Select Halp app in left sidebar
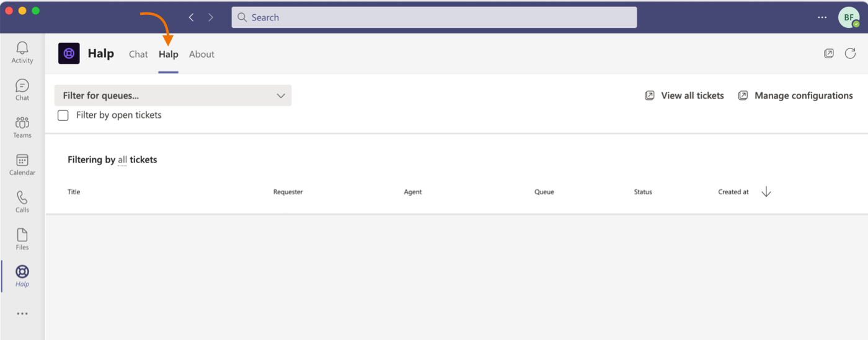Viewport: 868px width, 340px height. 22,276
